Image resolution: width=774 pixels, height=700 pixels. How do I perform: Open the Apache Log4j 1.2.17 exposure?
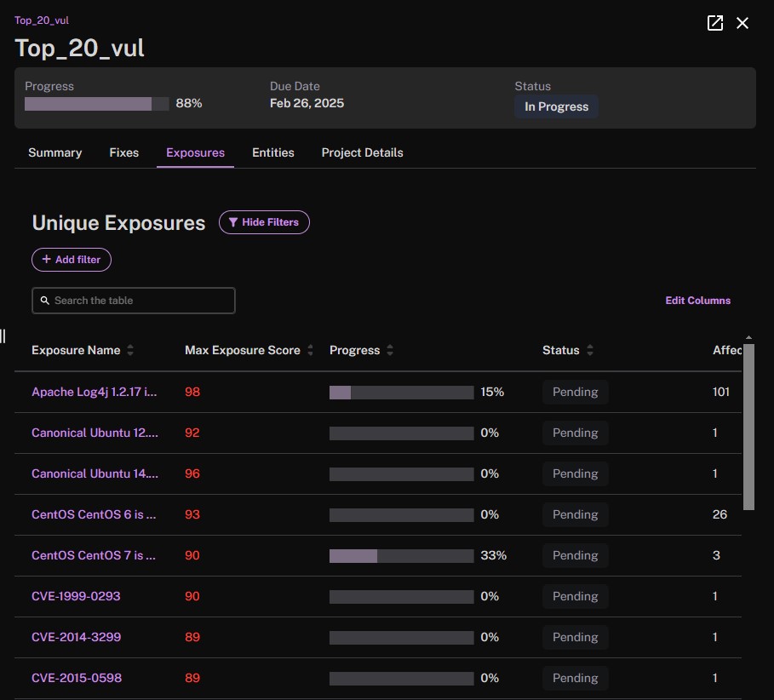(95, 392)
